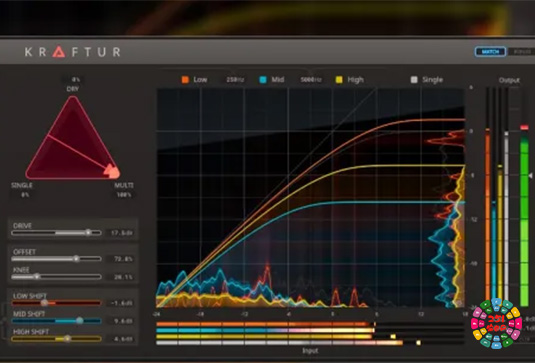The image size is (535, 363).
Task: Click the Drive value field 17.5dB
Action: click(x=122, y=233)
